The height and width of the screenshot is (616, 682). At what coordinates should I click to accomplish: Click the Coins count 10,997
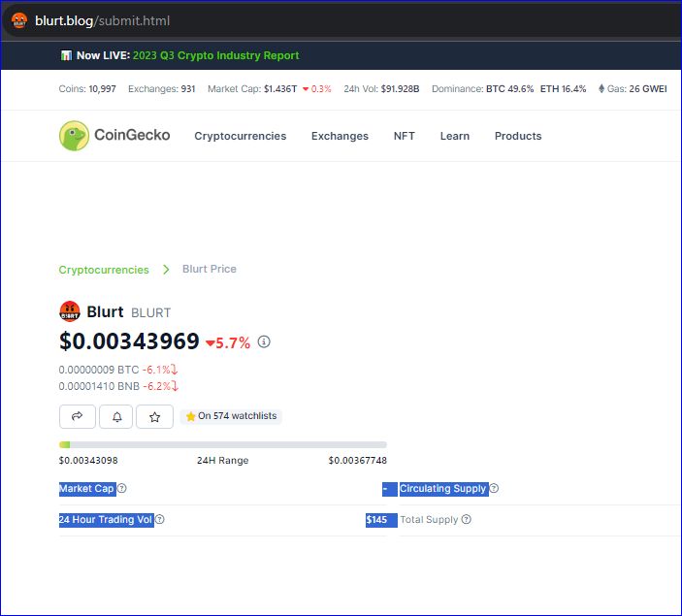102,88
